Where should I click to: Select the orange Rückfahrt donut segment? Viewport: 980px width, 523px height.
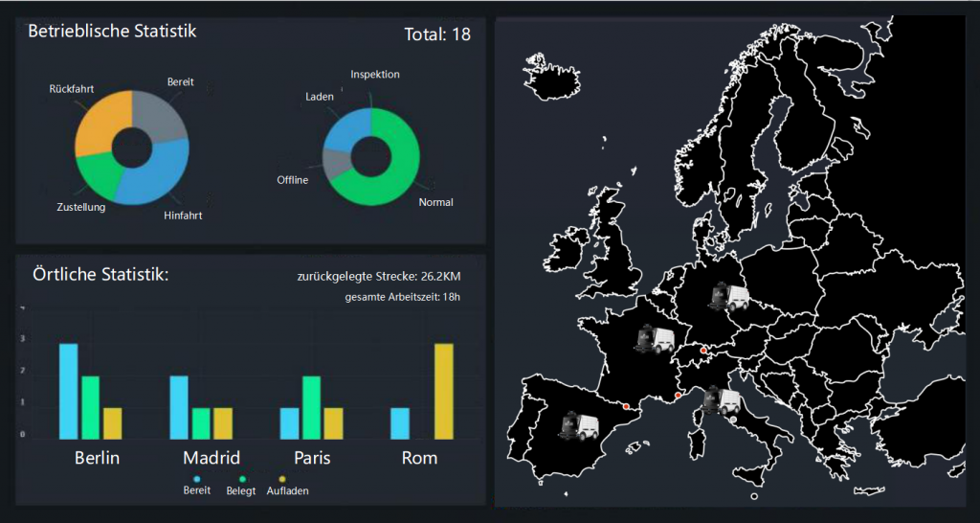point(99,125)
